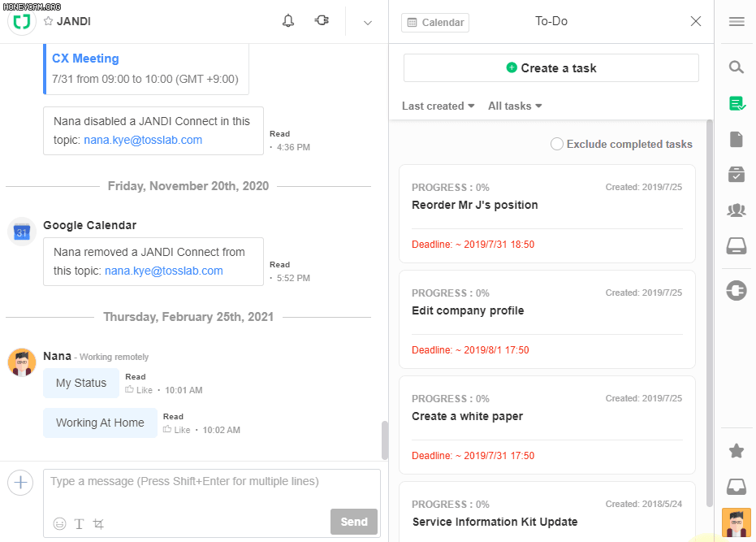This screenshot has width=756, height=542.
Task: Star the JANDI topic
Action: click(x=48, y=21)
